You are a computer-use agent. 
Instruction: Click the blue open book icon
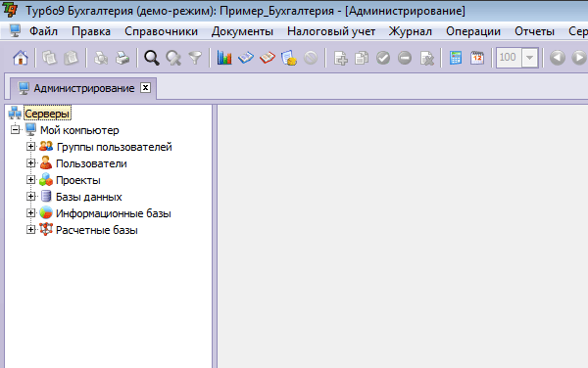[x=246, y=58]
